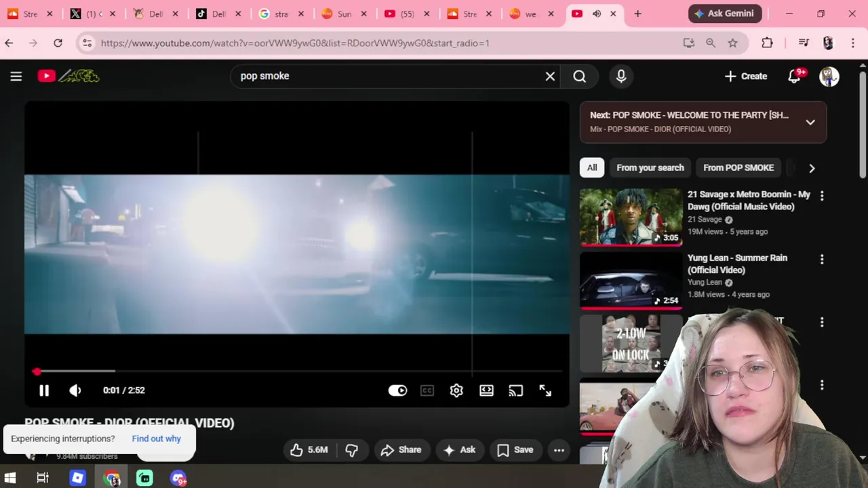Open options for the third suggested video
Viewport: 868px width, 488px height.
click(822, 322)
